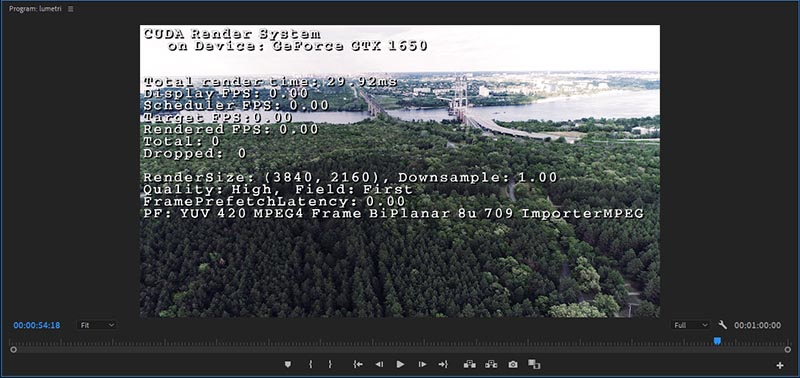Viewport: 800px width, 378px height.
Task: Play the program monitor video
Action: (401, 364)
